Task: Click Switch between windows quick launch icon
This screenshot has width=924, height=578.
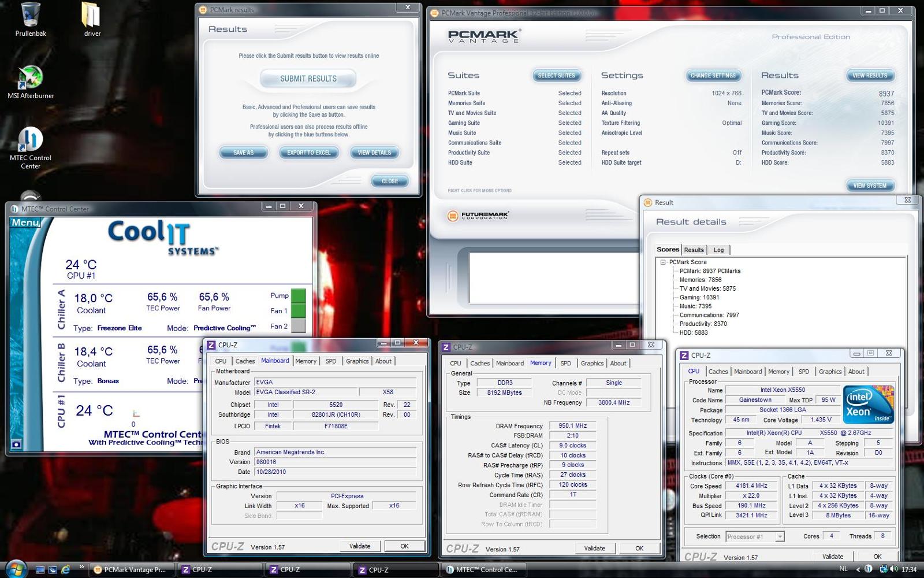Action: [x=53, y=570]
